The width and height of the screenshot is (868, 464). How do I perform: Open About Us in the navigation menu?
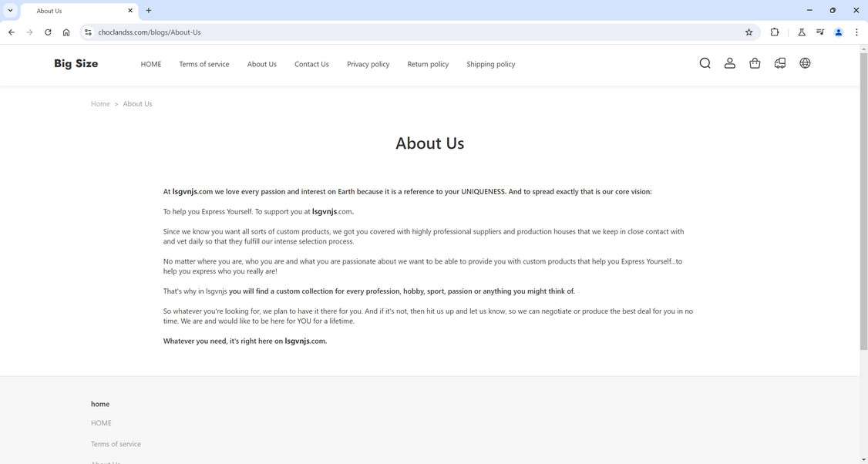261,64
